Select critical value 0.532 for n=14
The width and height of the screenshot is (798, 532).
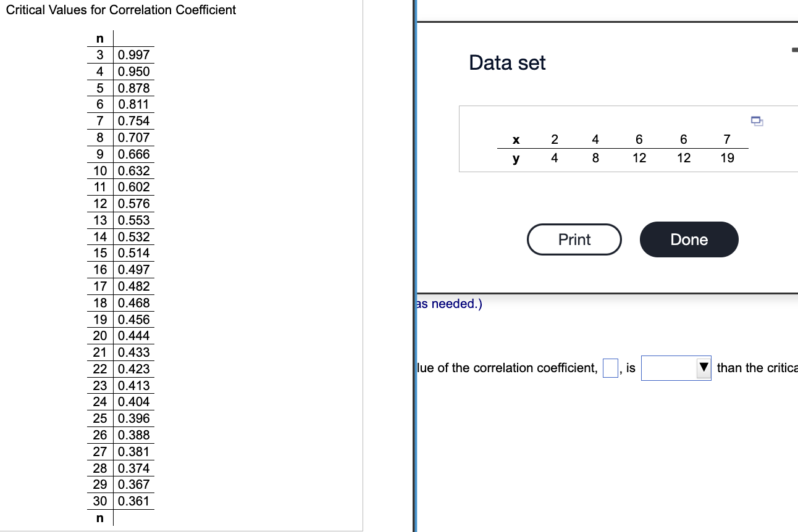pos(133,236)
